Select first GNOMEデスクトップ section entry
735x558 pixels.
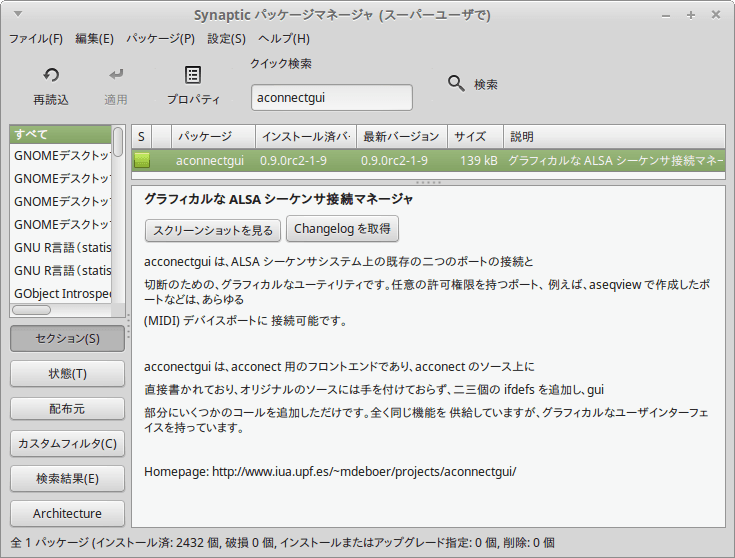click(60, 156)
